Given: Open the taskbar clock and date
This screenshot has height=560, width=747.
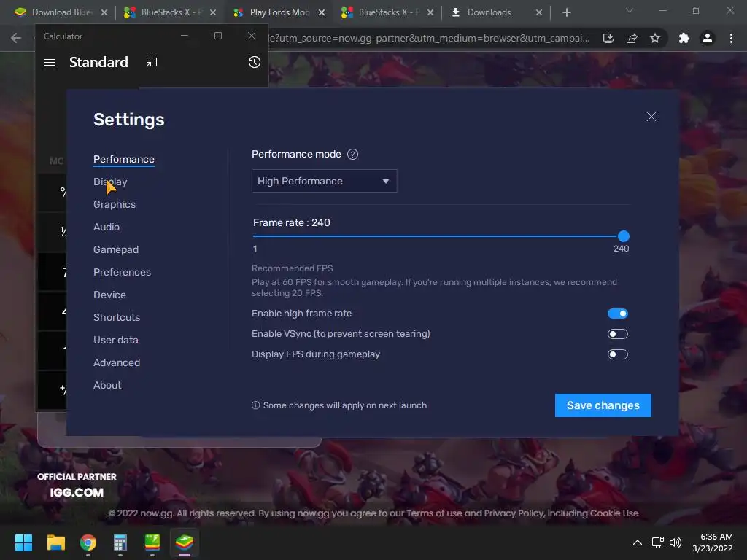Looking at the screenshot, I should (712, 542).
